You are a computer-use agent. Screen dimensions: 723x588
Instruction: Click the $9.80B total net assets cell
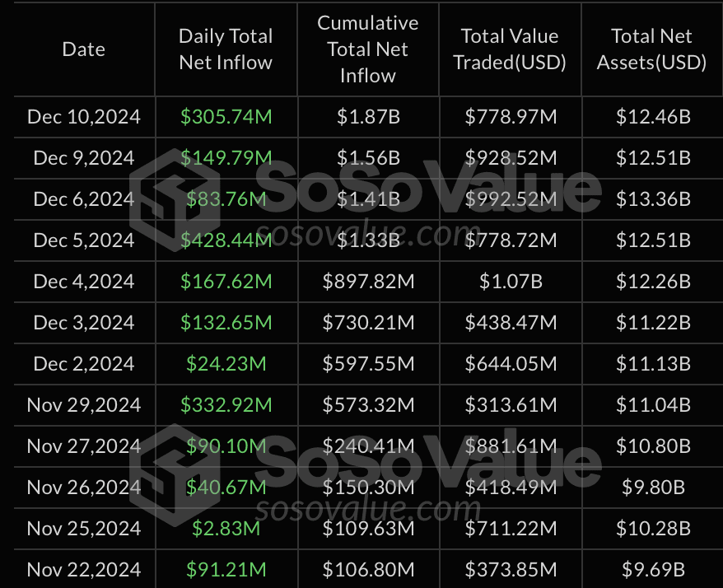[x=653, y=488]
